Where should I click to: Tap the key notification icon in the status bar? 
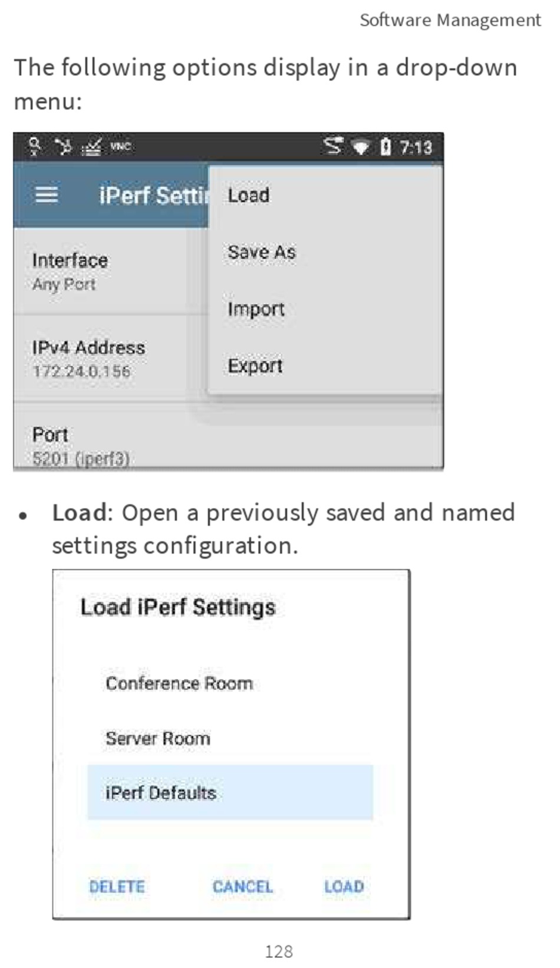[x=35, y=146]
